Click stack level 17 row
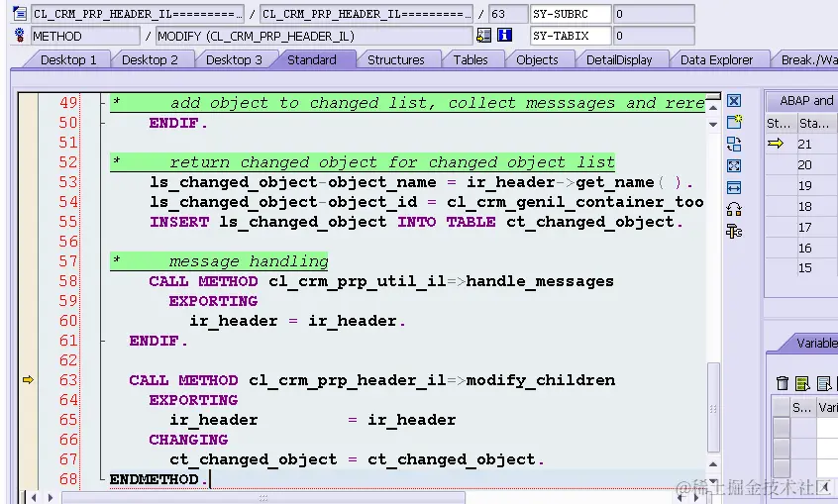838x504 pixels. (x=801, y=227)
